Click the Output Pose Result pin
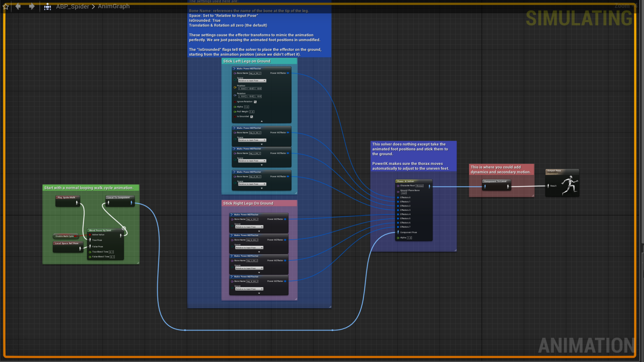The width and height of the screenshot is (644, 362). pos(548,186)
